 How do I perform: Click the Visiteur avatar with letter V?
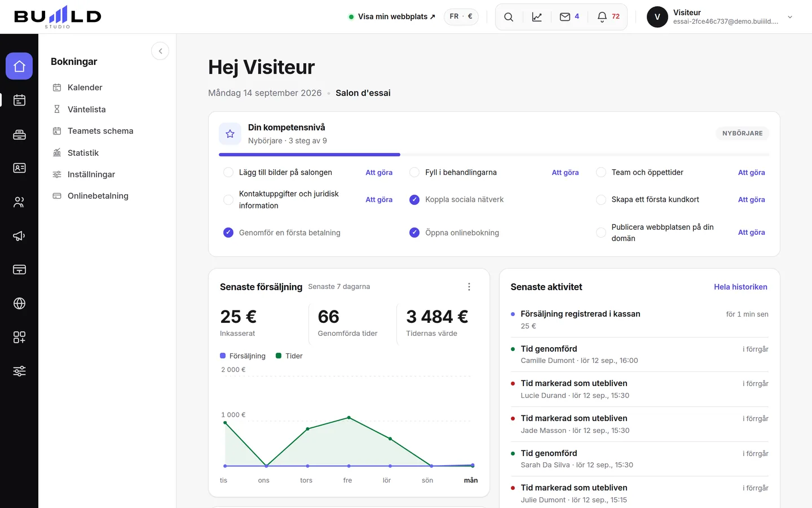657,17
